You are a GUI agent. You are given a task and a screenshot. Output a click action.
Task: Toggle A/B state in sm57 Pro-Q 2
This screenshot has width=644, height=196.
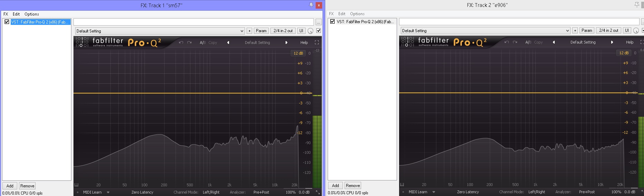202,43
